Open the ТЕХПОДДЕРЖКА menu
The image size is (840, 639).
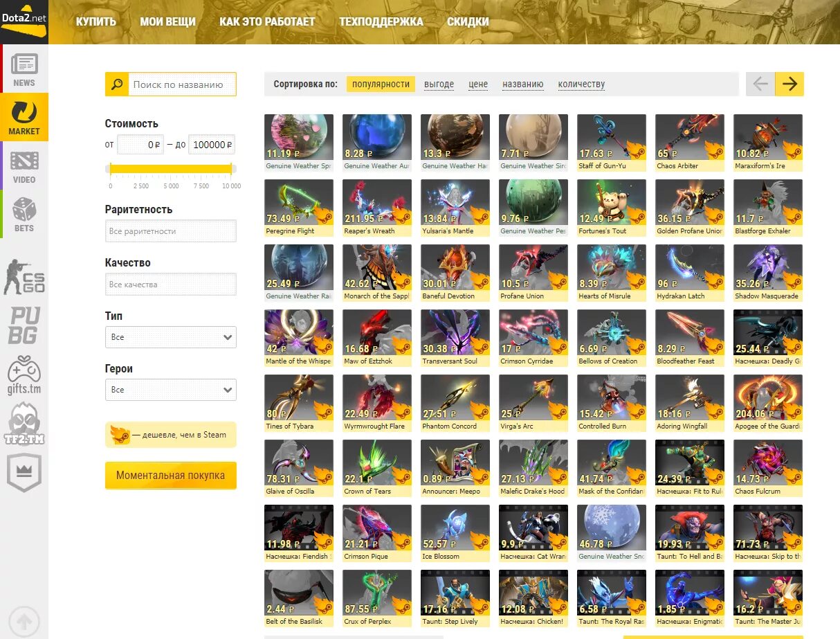point(381,21)
